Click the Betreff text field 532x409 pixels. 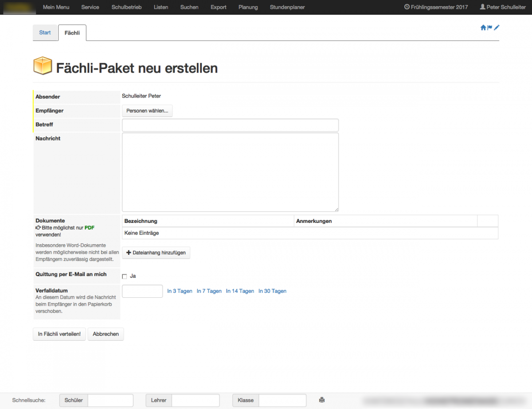click(230, 125)
